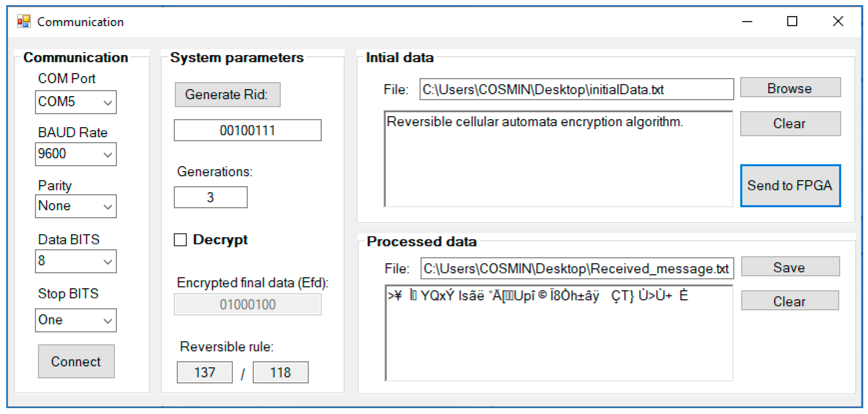The height and width of the screenshot is (414, 868).
Task: Click the Generations input field
Action: click(x=210, y=197)
